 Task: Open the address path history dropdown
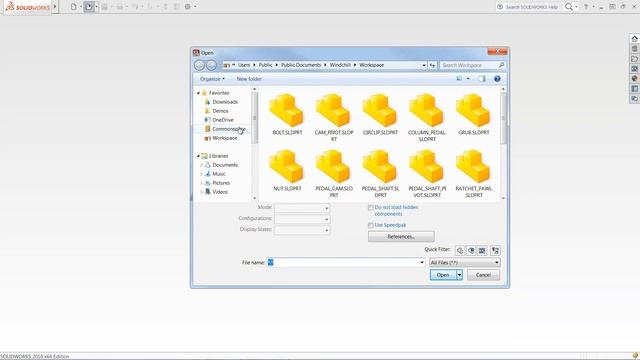click(x=424, y=65)
